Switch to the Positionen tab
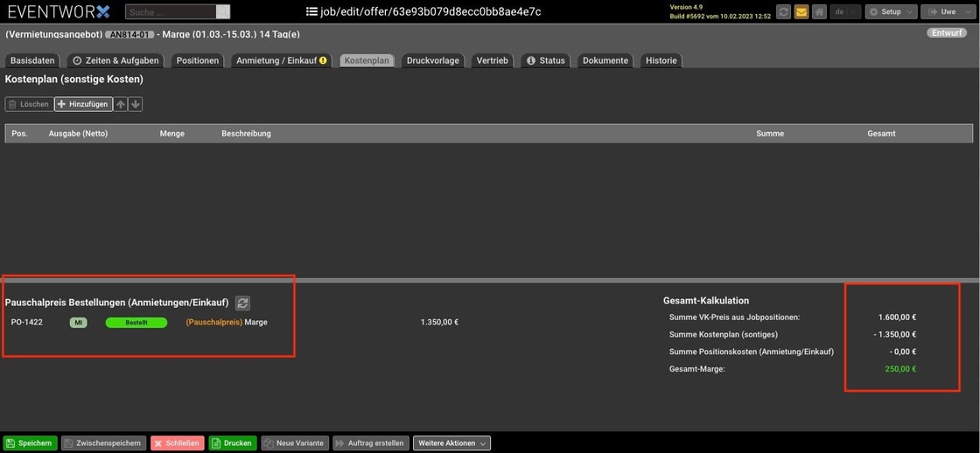The height and width of the screenshot is (453, 980). tap(198, 60)
